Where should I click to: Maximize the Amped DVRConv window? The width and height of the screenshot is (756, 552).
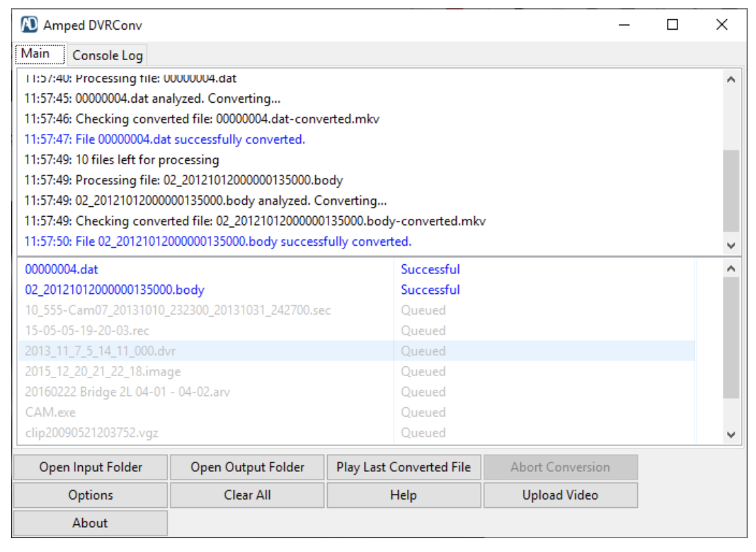tap(673, 25)
